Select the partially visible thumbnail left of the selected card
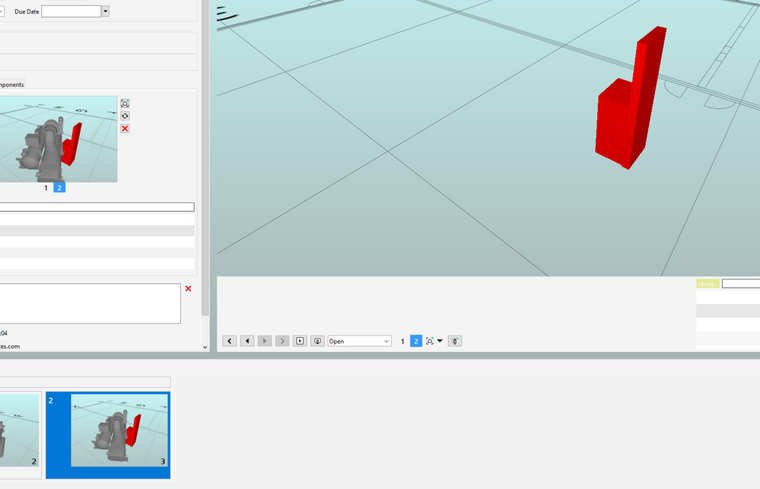This screenshot has height=489, width=760. coord(20,435)
